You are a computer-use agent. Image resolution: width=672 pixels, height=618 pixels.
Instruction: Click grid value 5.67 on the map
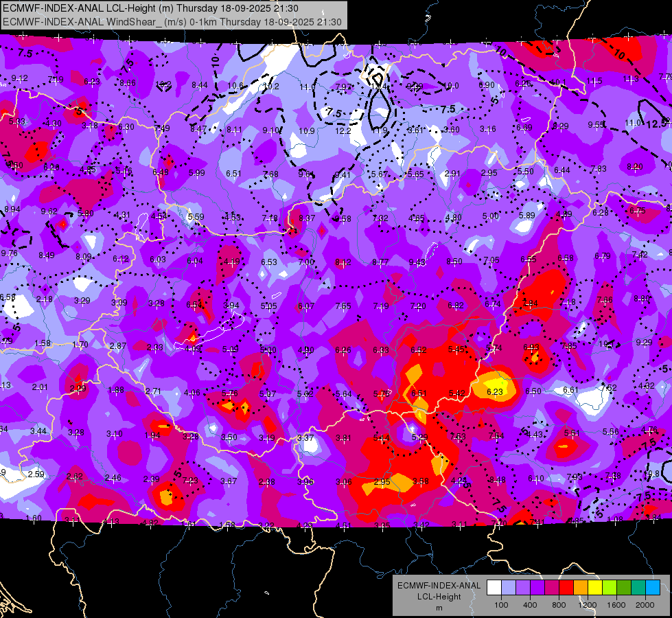380,174
